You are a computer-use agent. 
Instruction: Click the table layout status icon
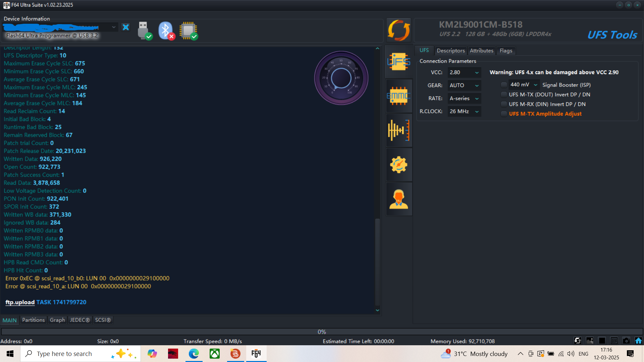614,341
